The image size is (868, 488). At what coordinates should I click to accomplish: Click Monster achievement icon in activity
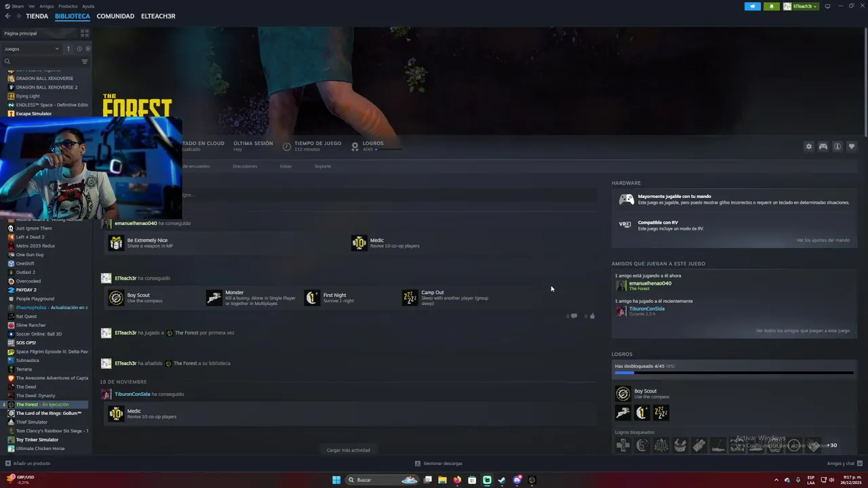pyautogui.click(x=214, y=298)
